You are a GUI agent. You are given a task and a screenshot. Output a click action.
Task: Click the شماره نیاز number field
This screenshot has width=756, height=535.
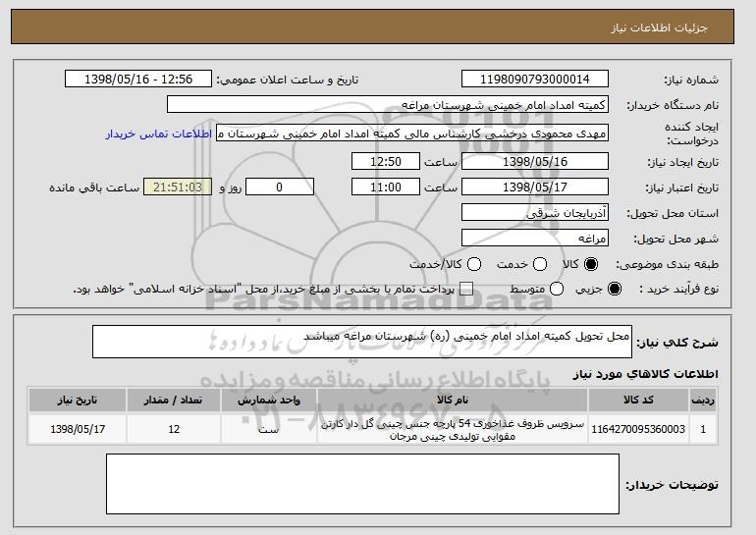coord(535,80)
